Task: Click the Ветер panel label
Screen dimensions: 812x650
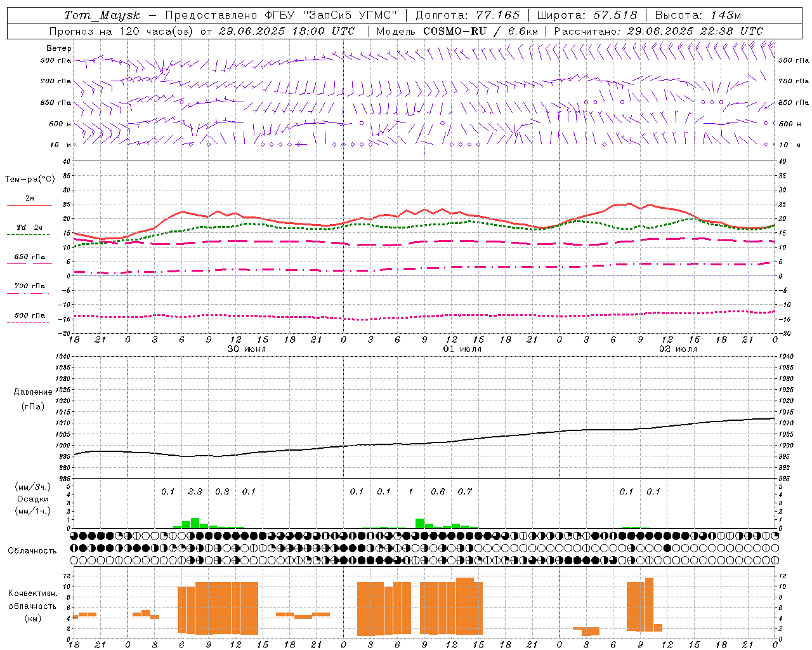Action: coord(59,48)
